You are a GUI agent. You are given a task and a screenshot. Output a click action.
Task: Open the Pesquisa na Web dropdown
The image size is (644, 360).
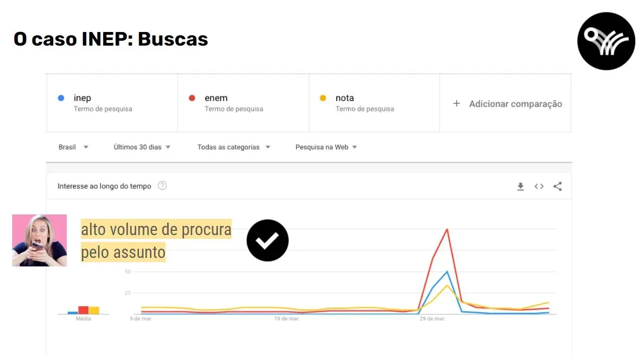coord(326,147)
